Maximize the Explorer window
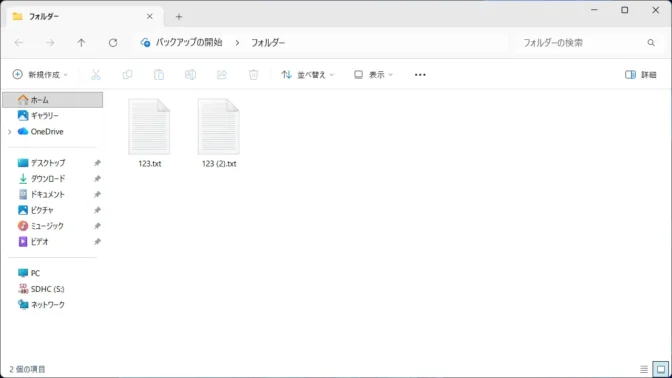 coord(625,10)
